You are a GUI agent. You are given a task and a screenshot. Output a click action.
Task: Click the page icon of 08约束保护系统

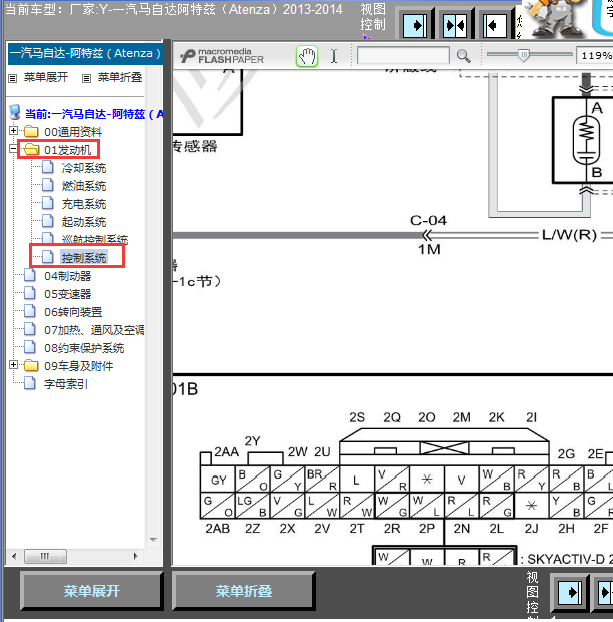30,347
